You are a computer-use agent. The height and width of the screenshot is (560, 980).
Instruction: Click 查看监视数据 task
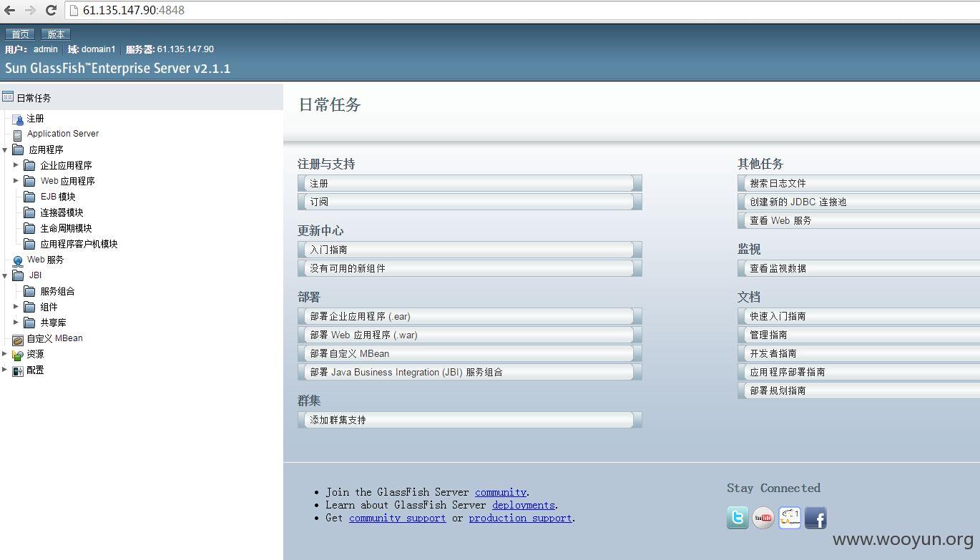point(859,268)
